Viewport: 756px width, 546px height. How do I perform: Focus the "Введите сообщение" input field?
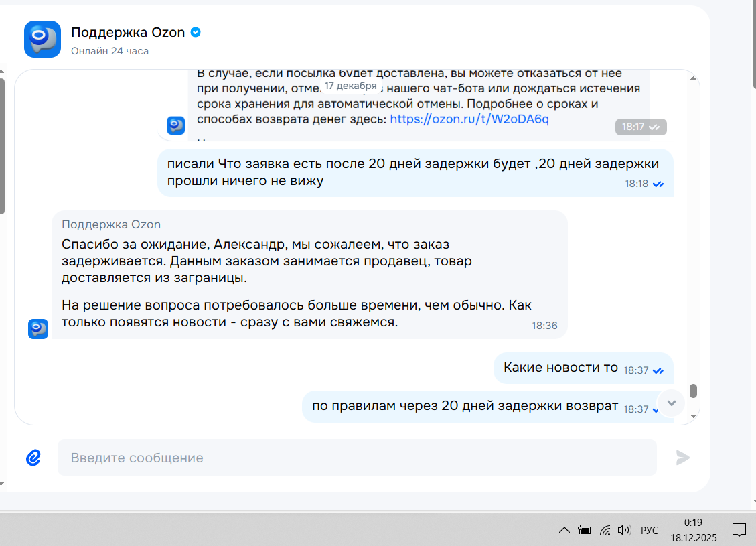(356, 458)
